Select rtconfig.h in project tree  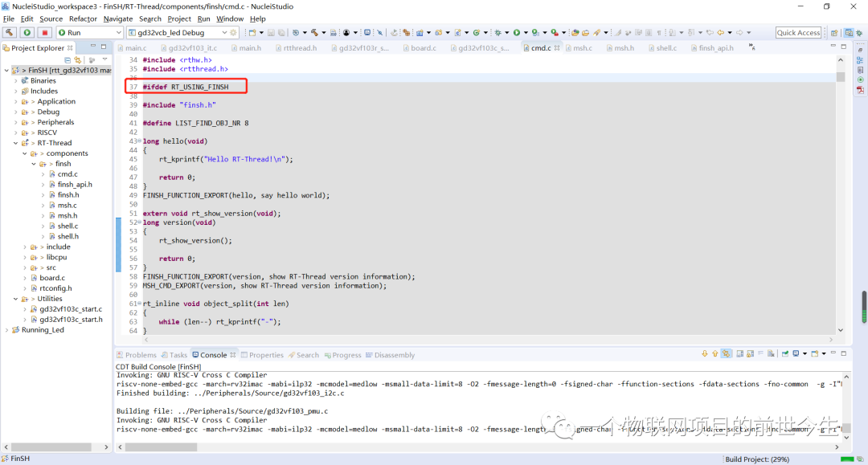(55, 288)
